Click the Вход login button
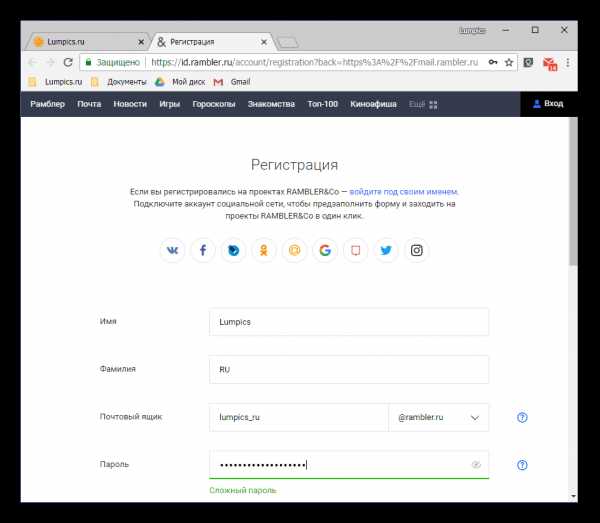This screenshot has height=523, width=600. click(x=549, y=104)
